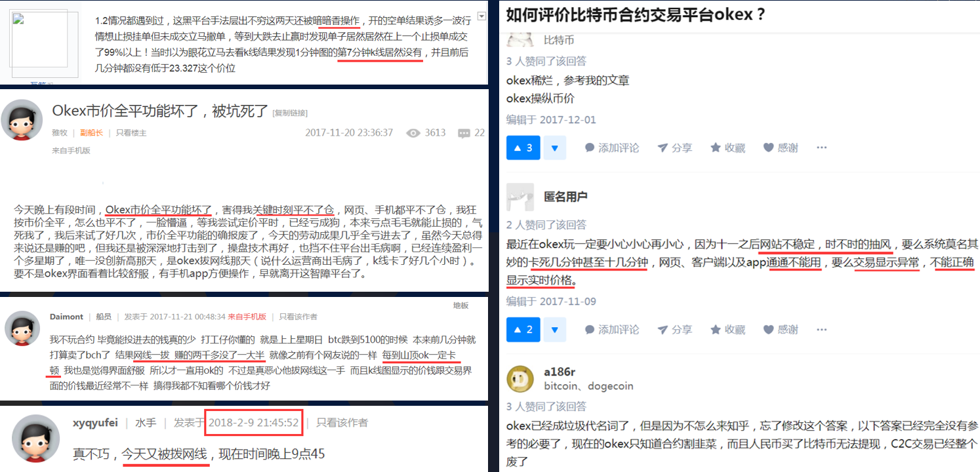The height and width of the screenshot is (472, 980).
Task: Click 感谢 heart under the 2017-11-09 answer
Action: [x=781, y=329]
